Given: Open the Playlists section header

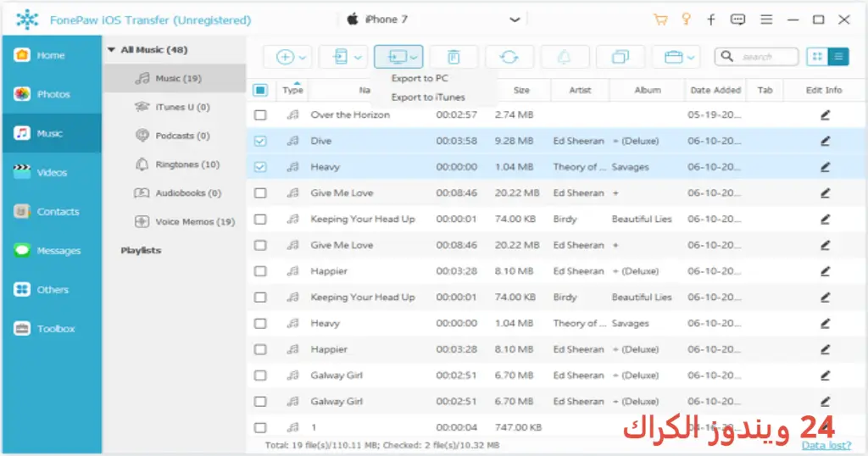Looking at the screenshot, I should [x=141, y=251].
